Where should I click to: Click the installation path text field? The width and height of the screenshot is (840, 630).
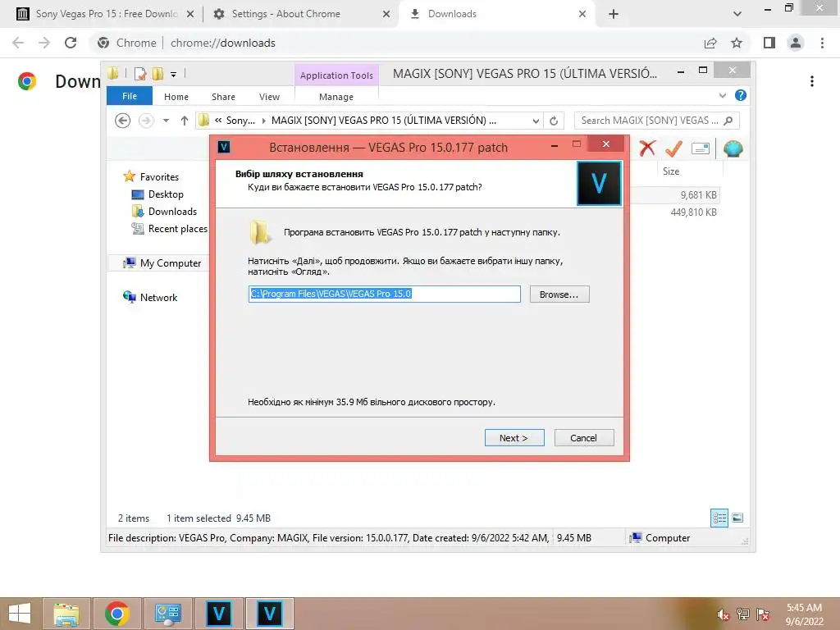tap(384, 294)
